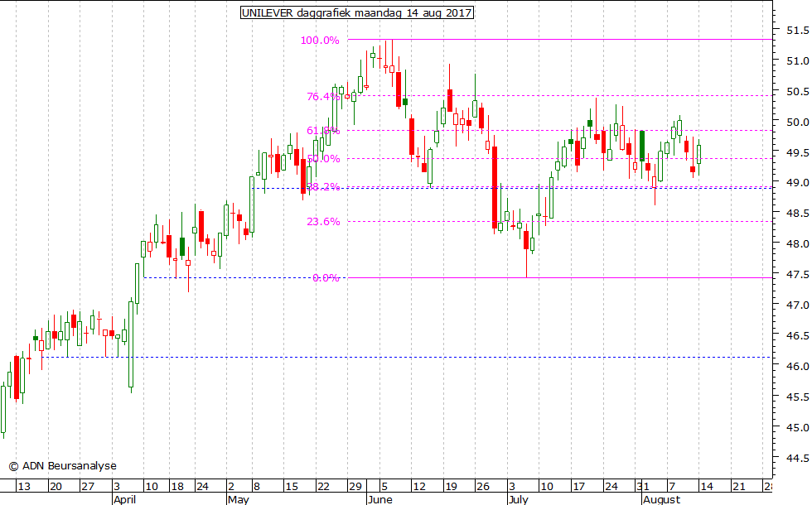
Task: Click the ADN Beursanalyse copyright text
Action: click(x=63, y=465)
